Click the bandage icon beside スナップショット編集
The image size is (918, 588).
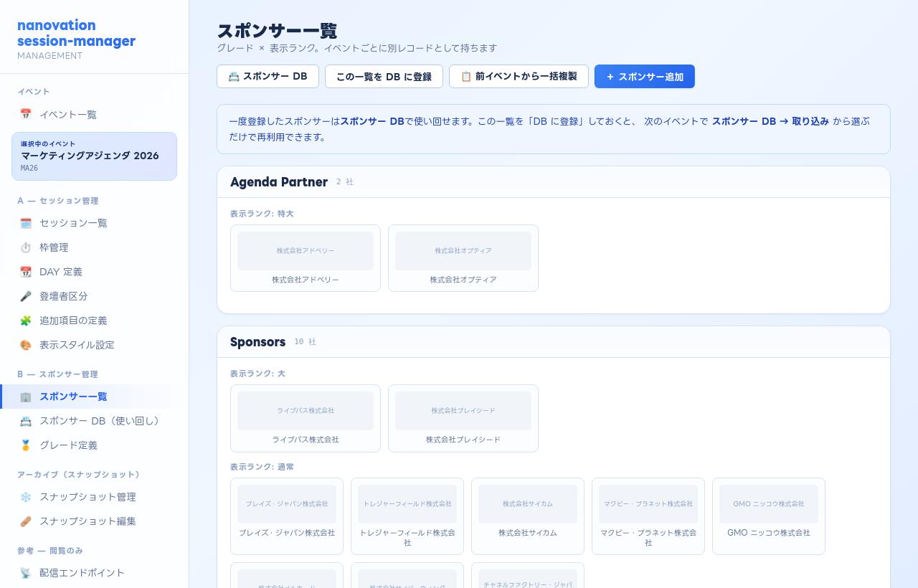point(26,521)
